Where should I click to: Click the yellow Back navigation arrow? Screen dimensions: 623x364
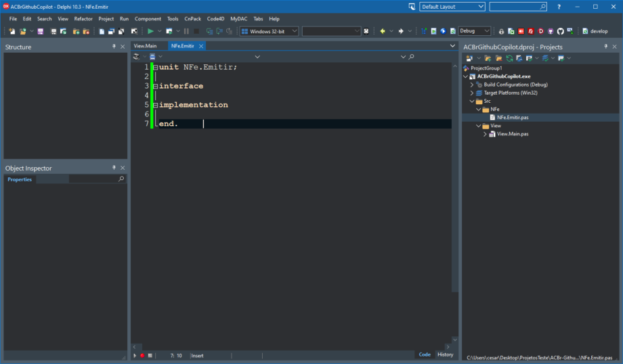383,31
